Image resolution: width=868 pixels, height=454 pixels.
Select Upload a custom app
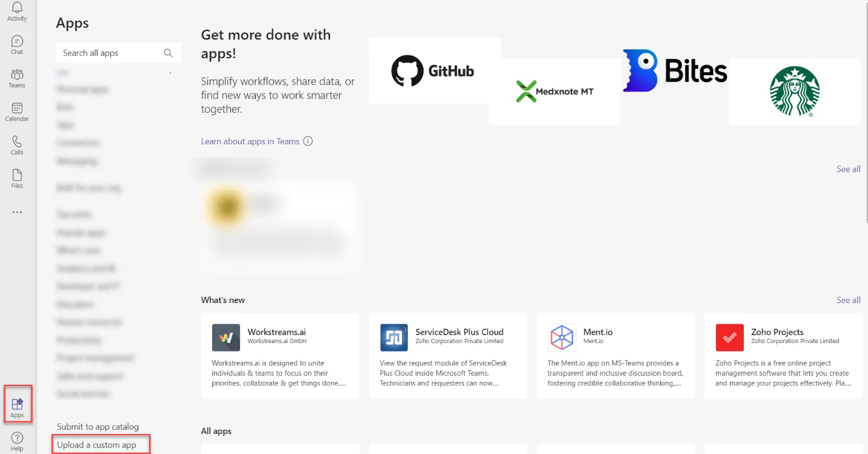(96, 445)
